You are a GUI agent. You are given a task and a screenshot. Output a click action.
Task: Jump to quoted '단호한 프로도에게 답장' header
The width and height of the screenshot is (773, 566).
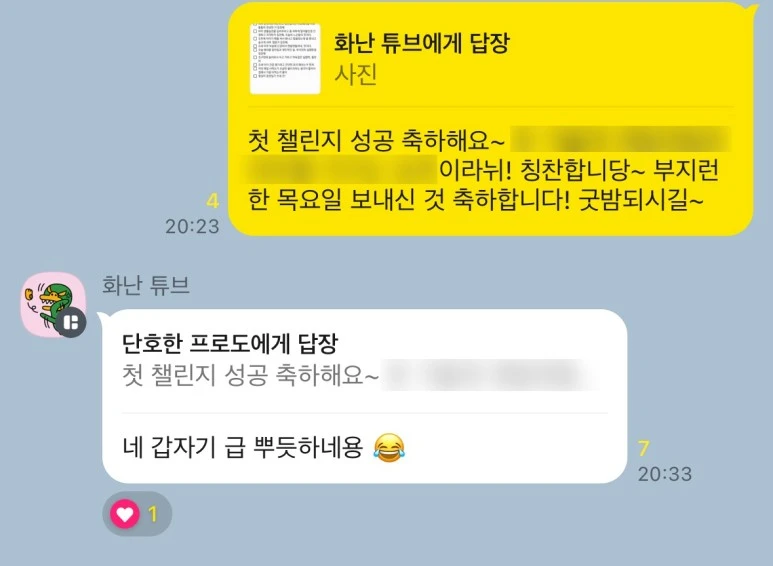pyautogui.click(x=230, y=344)
